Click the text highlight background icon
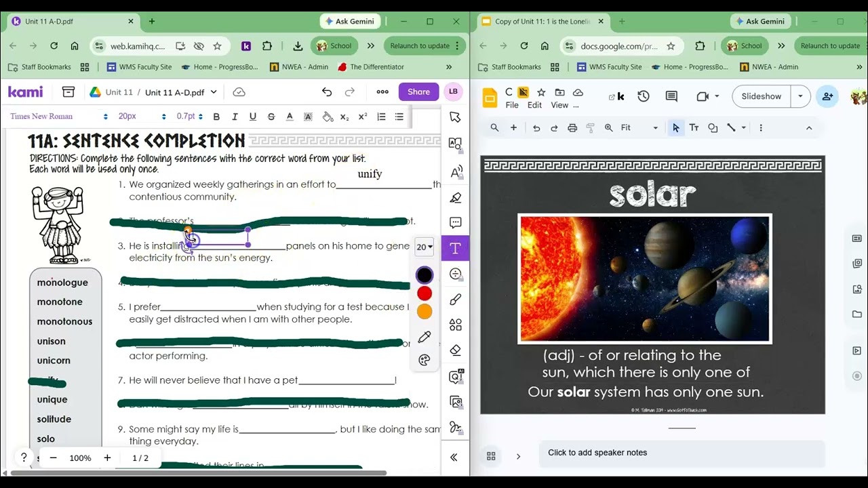Image resolution: width=868 pixels, height=488 pixels. click(308, 117)
